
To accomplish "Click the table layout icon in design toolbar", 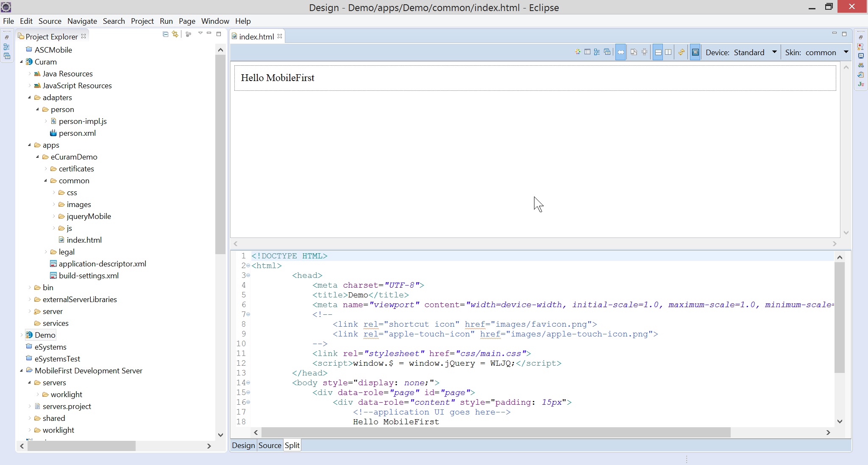I will pos(587,52).
